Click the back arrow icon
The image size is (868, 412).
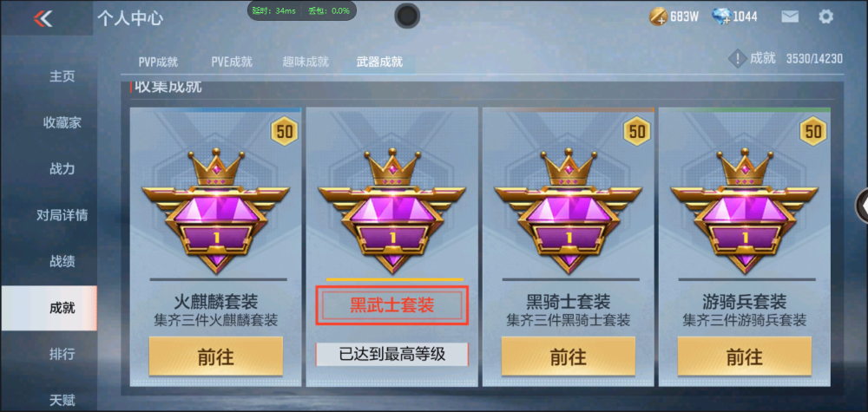(43, 18)
